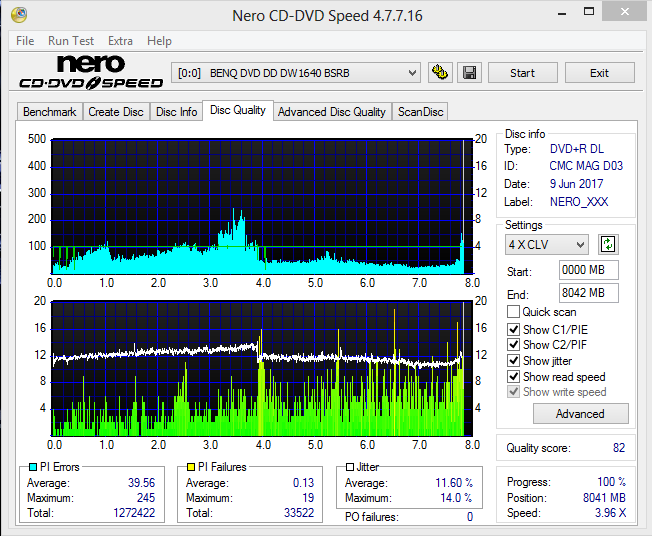Click PI Errors maximum value 245

146,497
